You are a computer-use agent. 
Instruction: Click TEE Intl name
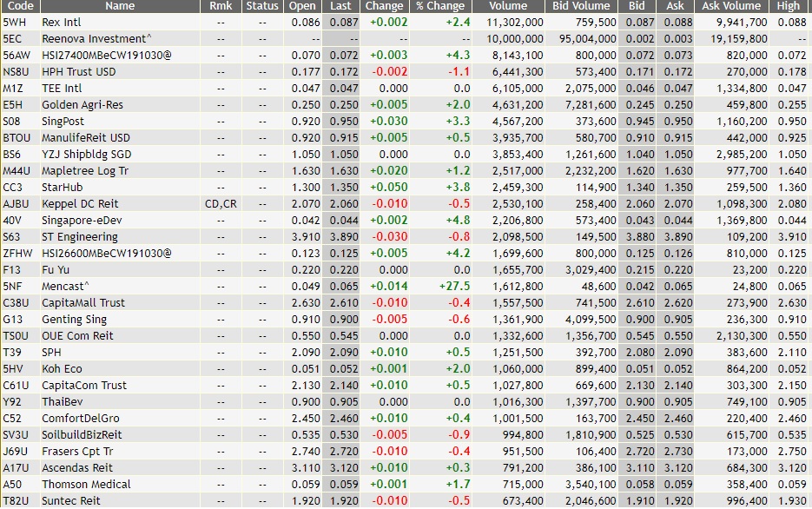coord(62,89)
